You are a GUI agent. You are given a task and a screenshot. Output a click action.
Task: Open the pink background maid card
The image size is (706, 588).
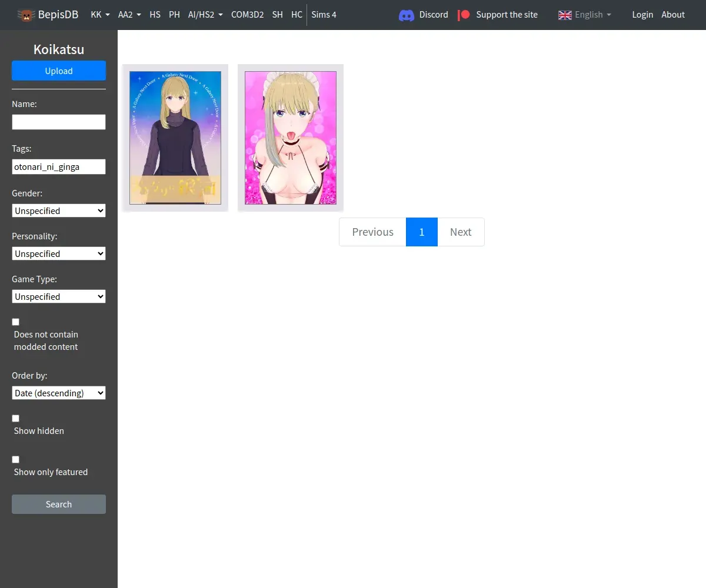tap(291, 138)
